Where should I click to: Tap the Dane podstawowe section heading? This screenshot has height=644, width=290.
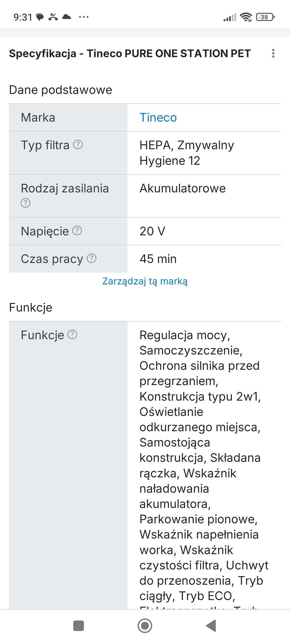[x=61, y=90]
